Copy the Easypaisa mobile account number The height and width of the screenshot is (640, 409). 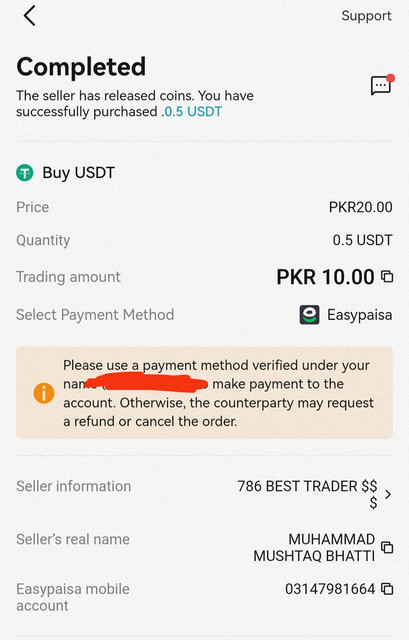pyautogui.click(x=387, y=589)
